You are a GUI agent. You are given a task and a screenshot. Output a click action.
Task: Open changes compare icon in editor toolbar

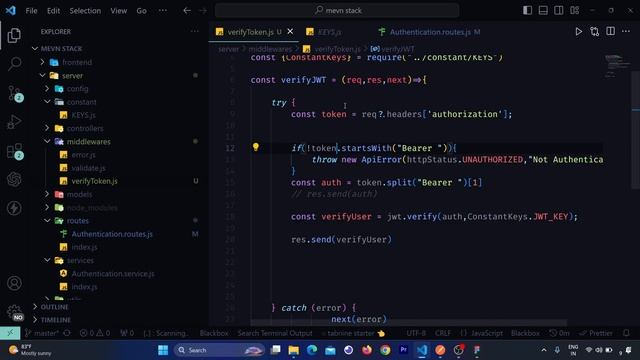(x=594, y=32)
